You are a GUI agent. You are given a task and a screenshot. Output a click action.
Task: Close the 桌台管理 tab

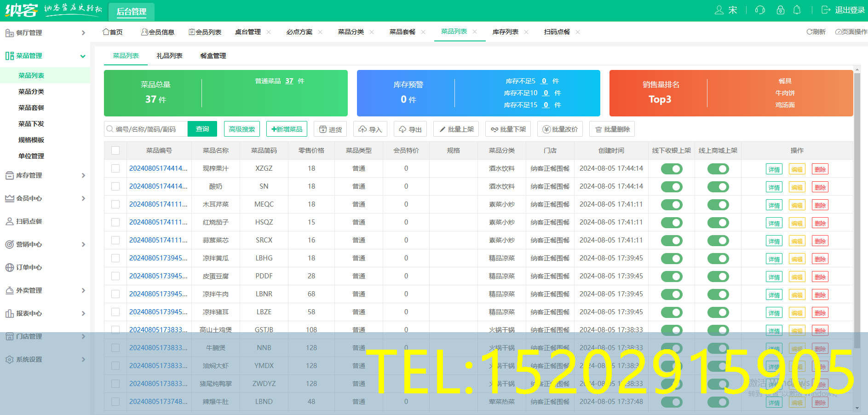pyautogui.click(x=269, y=32)
